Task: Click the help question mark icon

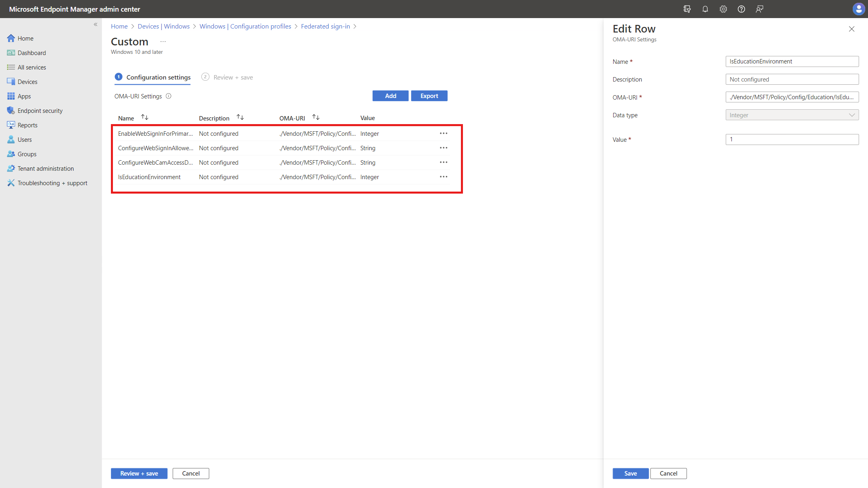Action: pos(741,9)
